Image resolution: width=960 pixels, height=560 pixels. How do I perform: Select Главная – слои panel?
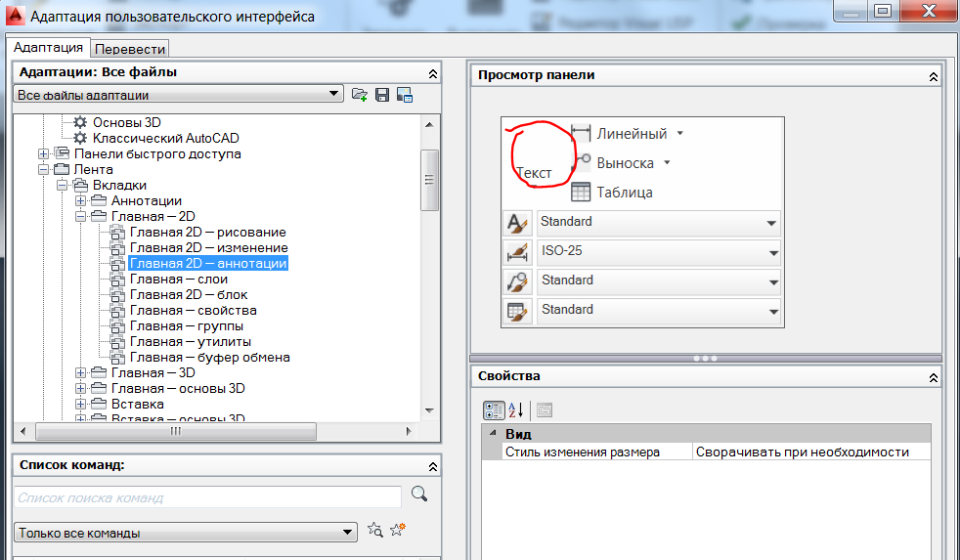179,280
